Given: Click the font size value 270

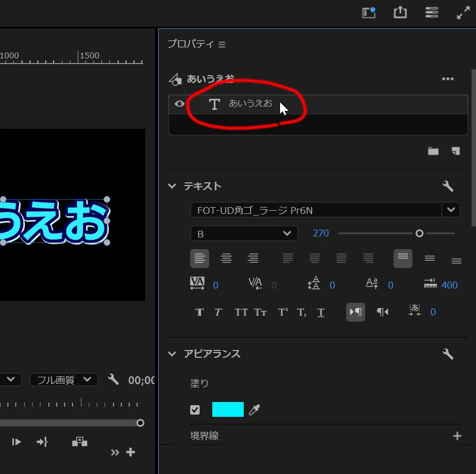Looking at the screenshot, I should tap(320, 233).
